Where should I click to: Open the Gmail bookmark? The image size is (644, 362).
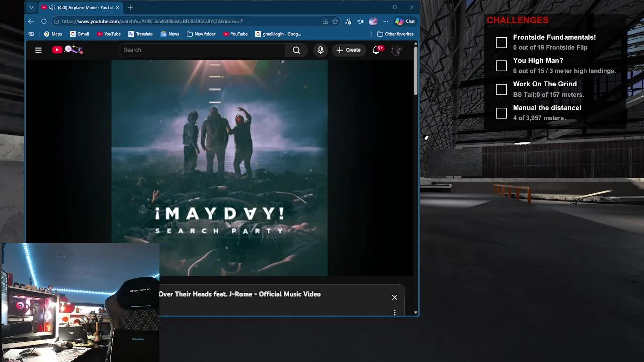click(x=79, y=34)
